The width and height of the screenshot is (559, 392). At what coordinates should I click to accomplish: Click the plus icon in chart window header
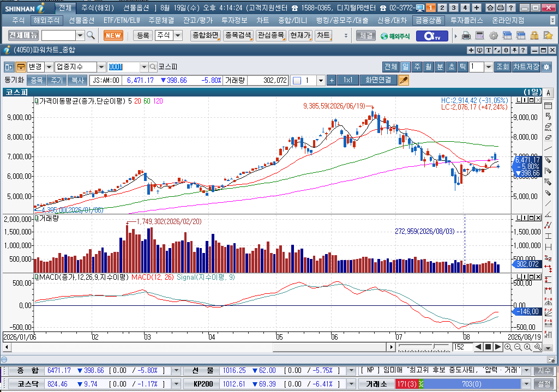(471, 50)
